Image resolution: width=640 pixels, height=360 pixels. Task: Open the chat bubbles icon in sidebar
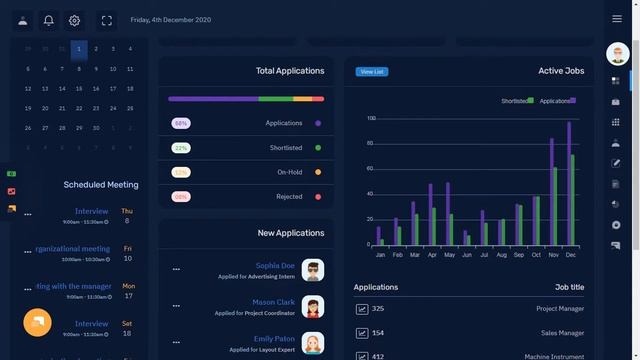(x=616, y=245)
